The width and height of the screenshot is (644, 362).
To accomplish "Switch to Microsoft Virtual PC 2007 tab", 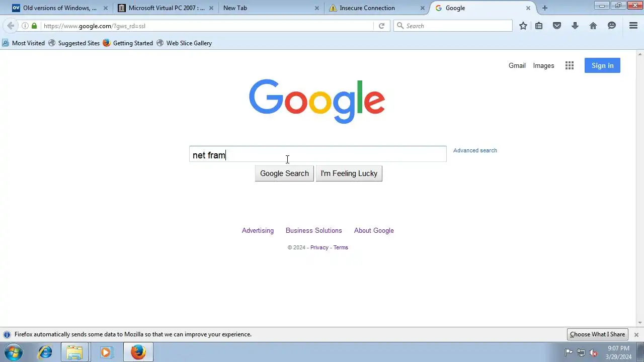I will pyautogui.click(x=166, y=8).
